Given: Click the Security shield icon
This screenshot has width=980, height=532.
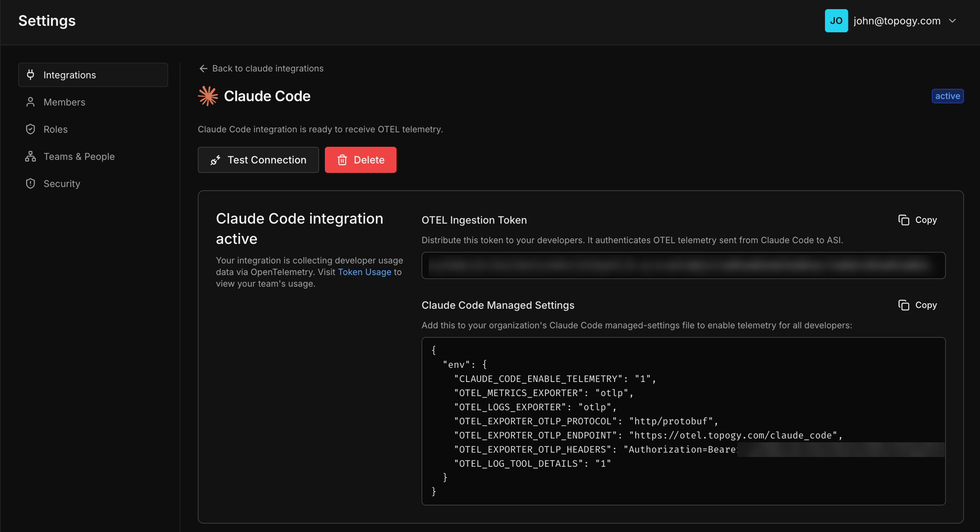Looking at the screenshot, I should pos(30,183).
